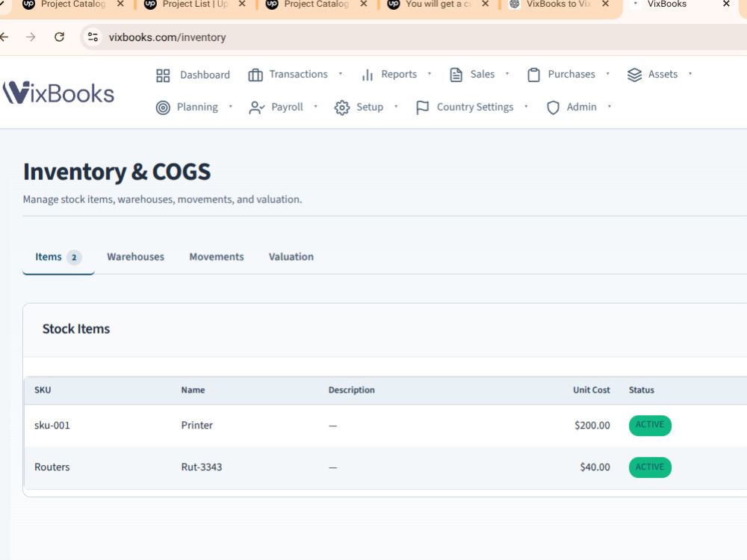
Task: Expand the Payroll dropdown arrow
Action: [315, 107]
